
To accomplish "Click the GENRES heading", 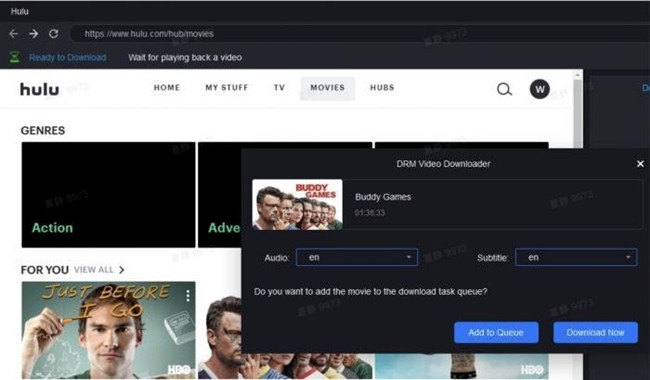I will point(43,131).
